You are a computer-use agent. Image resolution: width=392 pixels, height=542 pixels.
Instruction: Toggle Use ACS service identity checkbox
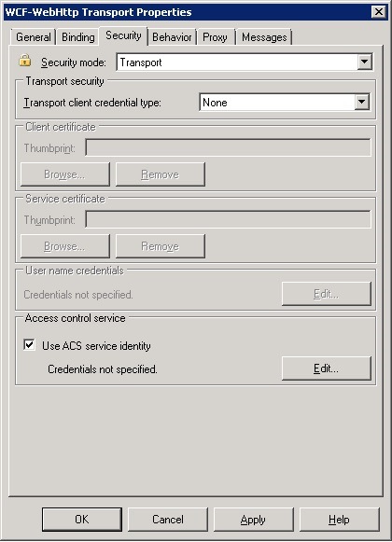click(x=30, y=344)
